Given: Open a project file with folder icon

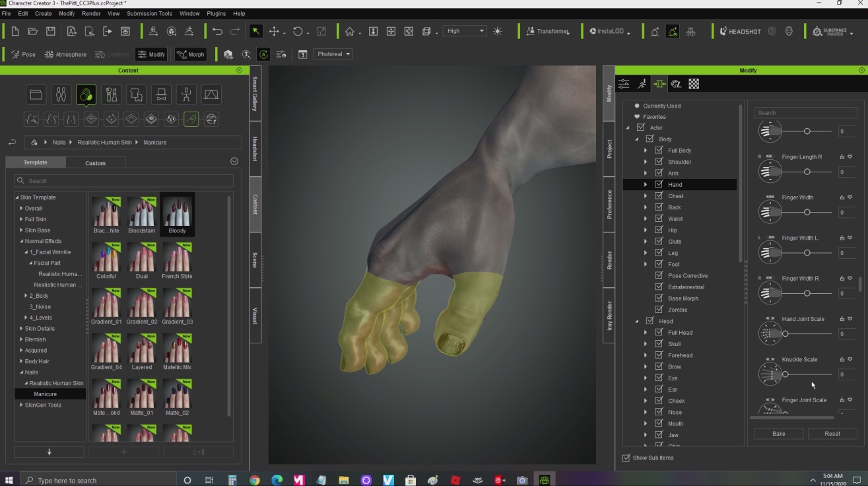Looking at the screenshot, I should [x=32, y=31].
